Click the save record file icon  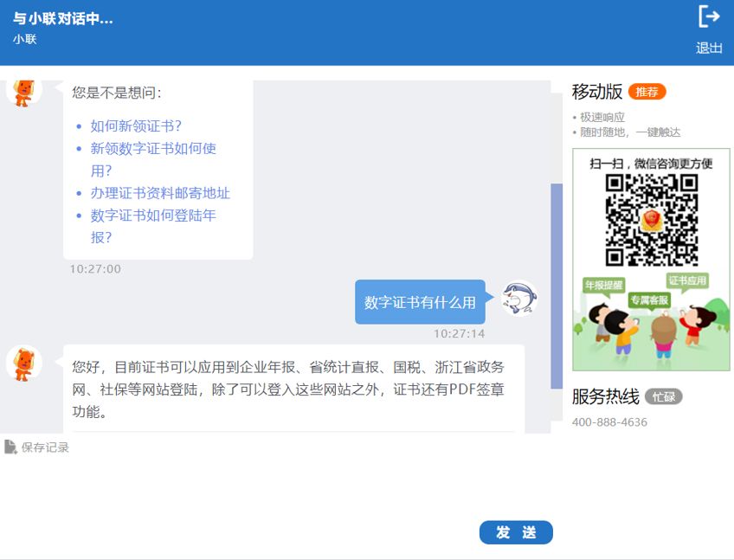(10, 447)
